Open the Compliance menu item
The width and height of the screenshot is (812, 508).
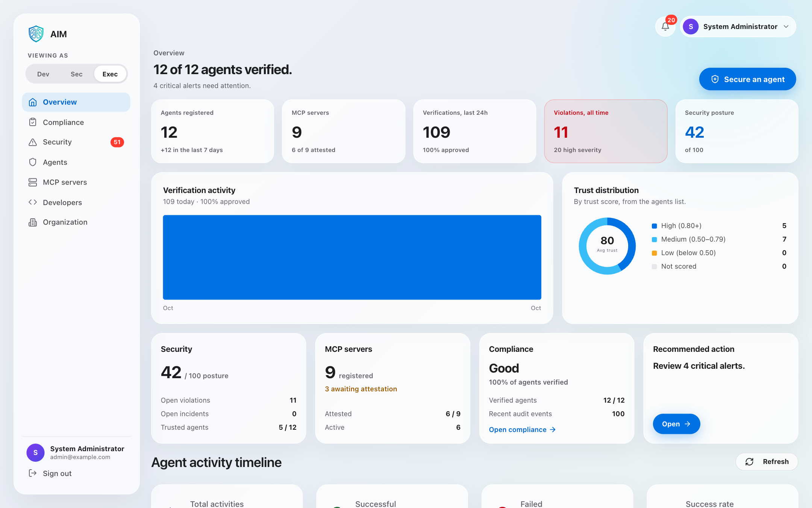click(x=76, y=122)
